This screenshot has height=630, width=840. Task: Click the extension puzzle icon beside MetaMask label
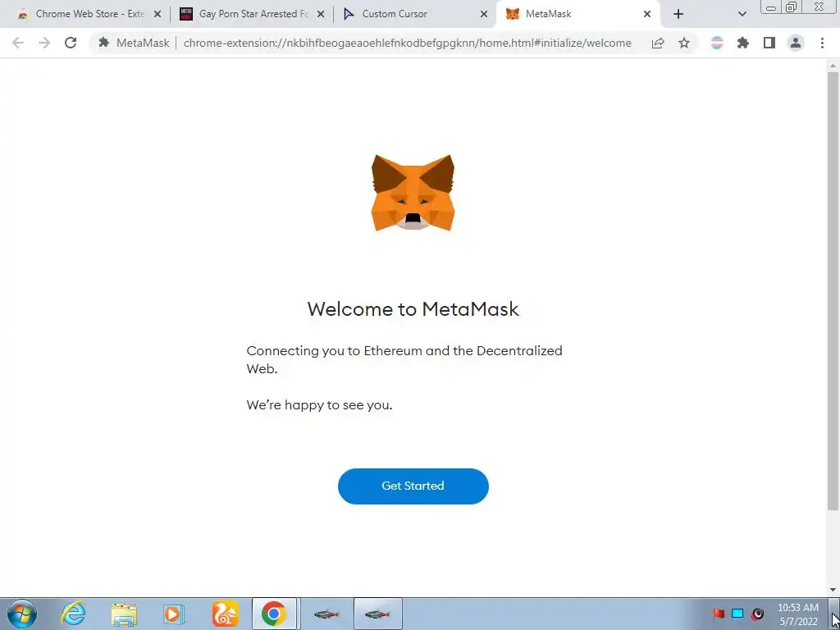(x=104, y=43)
